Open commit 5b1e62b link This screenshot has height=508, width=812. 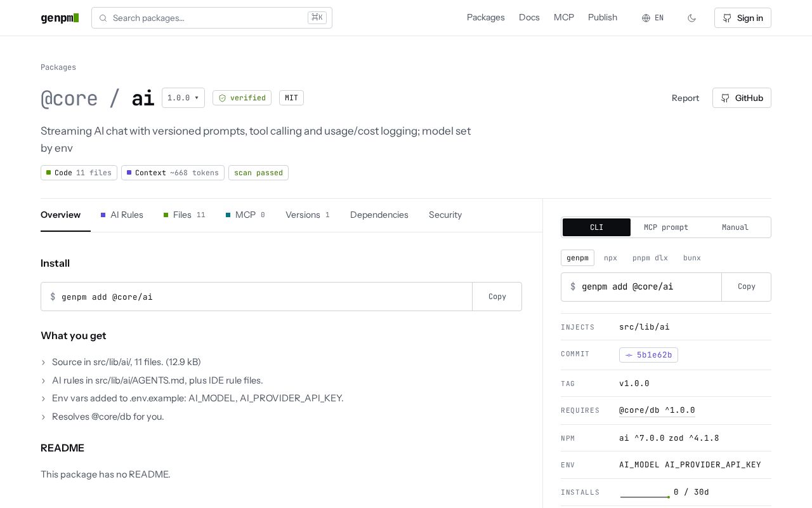(648, 355)
